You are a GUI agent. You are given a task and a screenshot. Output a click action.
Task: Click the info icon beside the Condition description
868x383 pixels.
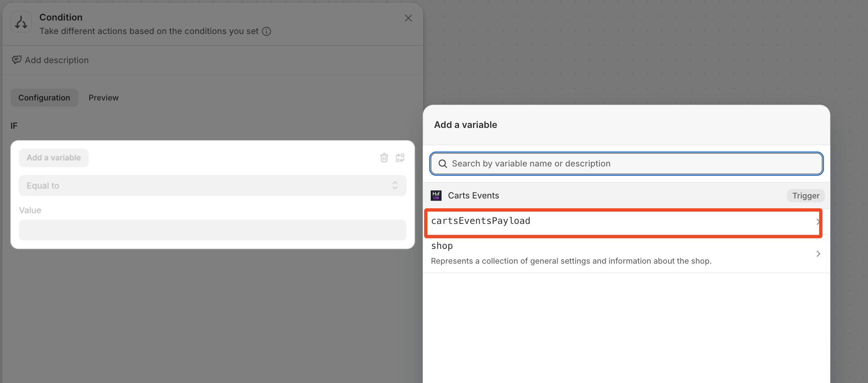coord(266,31)
